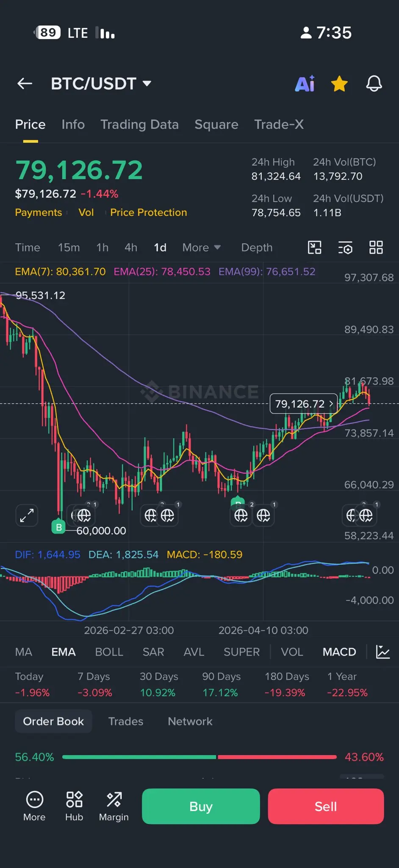Toggle the EMA indicator
This screenshot has height=868, width=399.
coord(64,652)
